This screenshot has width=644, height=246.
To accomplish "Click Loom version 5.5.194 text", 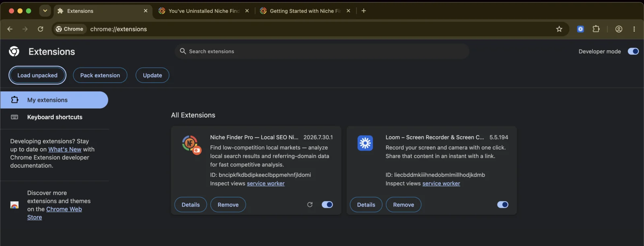I will coord(499,138).
